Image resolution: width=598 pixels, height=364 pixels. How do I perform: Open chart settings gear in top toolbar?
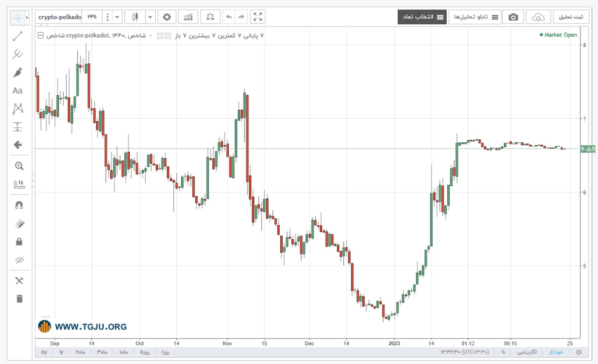point(167,17)
